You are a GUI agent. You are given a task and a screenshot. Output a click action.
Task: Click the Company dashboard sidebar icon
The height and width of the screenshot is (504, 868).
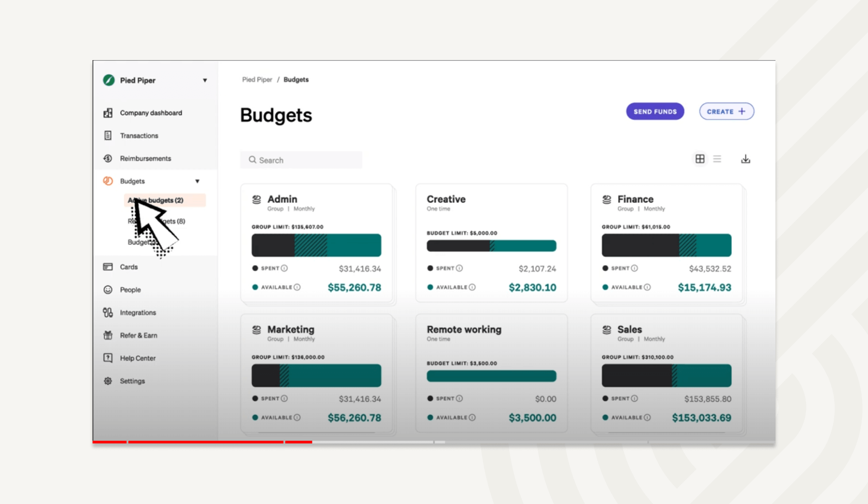tap(108, 113)
